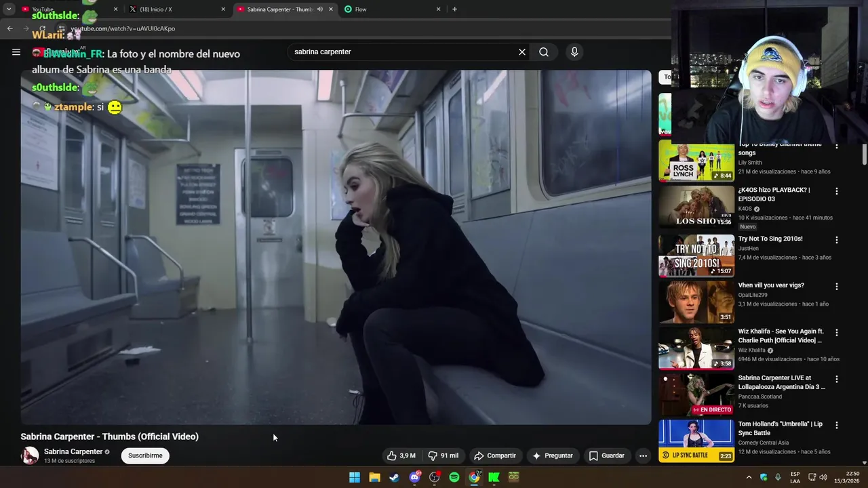This screenshot has height=488, width=868.
Task: Open more actions menu under the video
Action: click(x=643, y=455)
